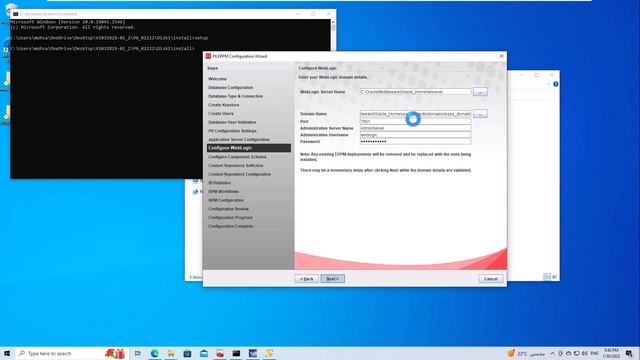Select the Create Keystore step
The height and width of the screenshot is (360, 640).
coord(224,105)
